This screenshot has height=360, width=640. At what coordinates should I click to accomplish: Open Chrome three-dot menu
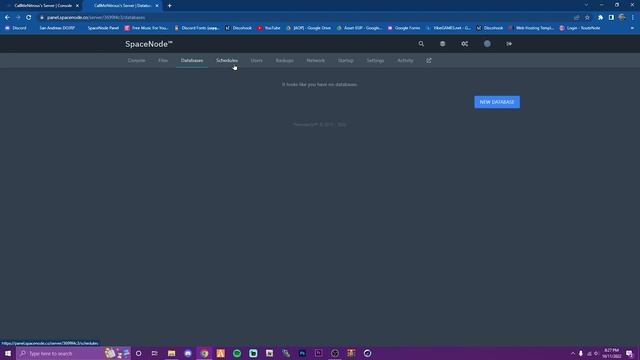coord(633,18)
